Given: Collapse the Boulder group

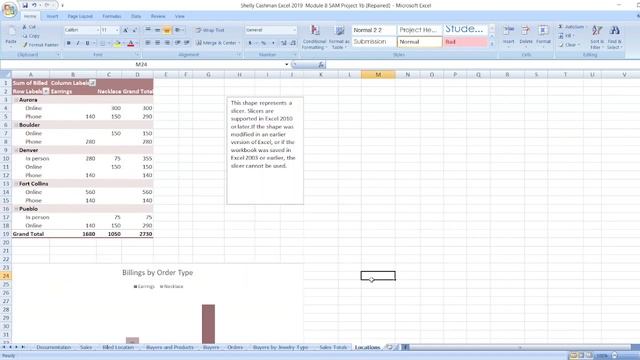Looking at the screenshot, I should pyautogui.click(x=16, y=125).
